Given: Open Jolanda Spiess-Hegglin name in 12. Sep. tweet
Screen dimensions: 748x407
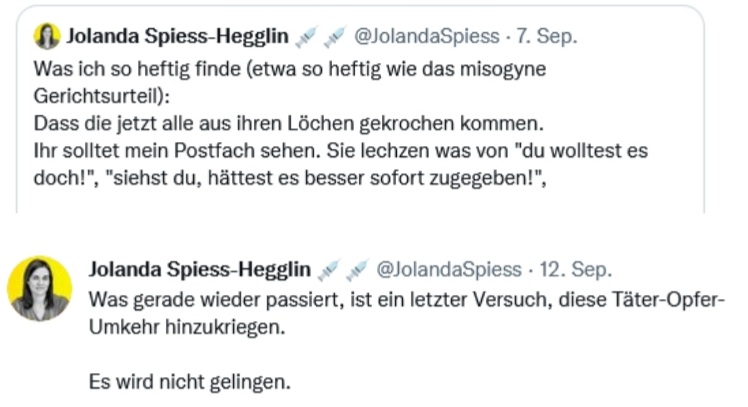Looking at the screenshot, I should pyautogui.click(x=200, y=270).
